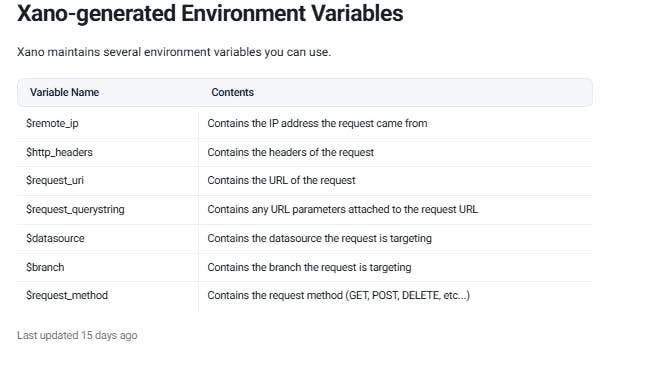Image resolution: width=653 pixels, height=365 pixels.
Task: Click the URL of the request description
Action: 282,180
